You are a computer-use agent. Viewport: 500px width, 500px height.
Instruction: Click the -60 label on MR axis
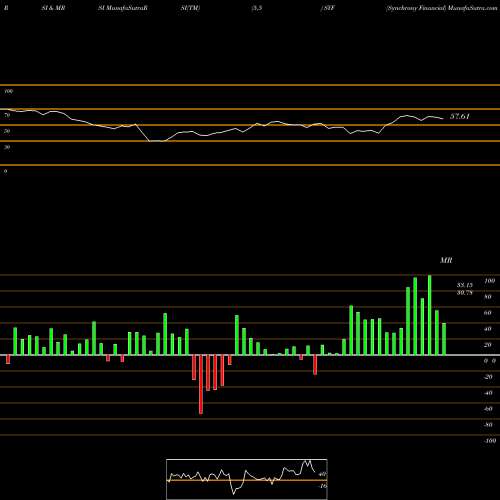pos(488,409)
